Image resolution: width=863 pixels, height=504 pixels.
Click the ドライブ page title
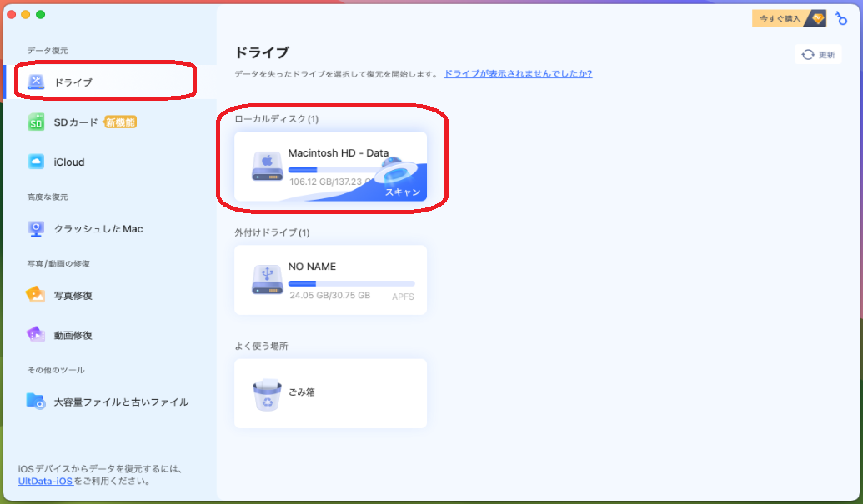pos(262,52)
